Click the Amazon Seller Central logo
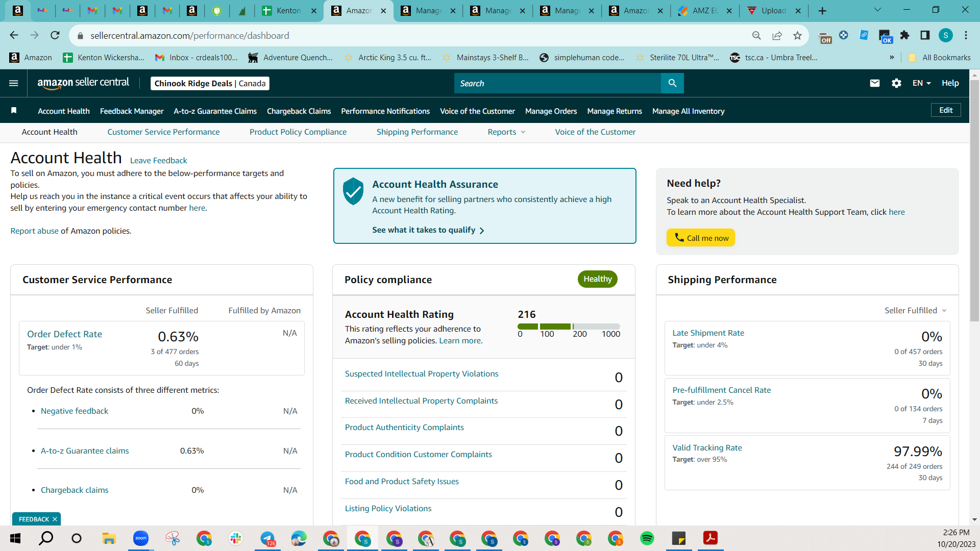This screenshot has width=980, height=551. [83, 83]
